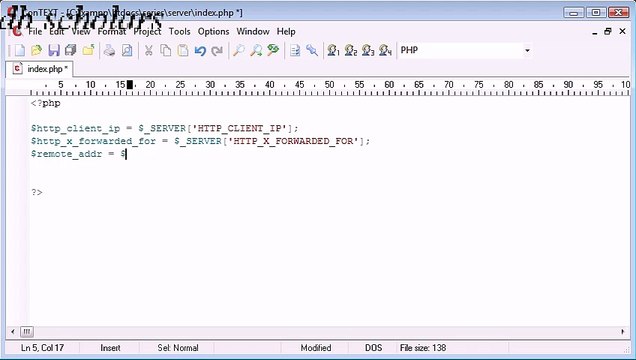Click the Redo arrow icon
The width and height of the screenshot is (636, 360).
(x=217, y=50)
